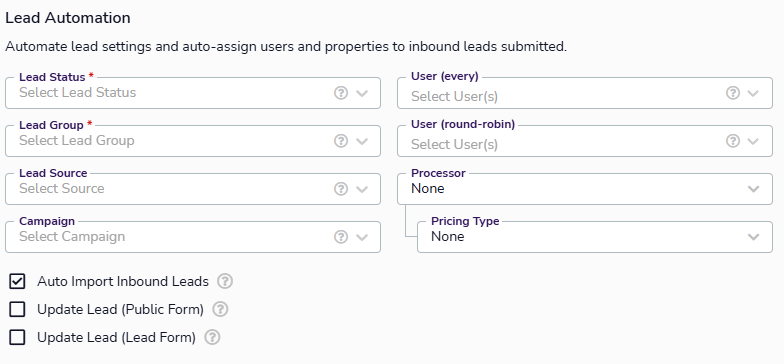Click the User (every) Select User(s) field
Viewport: 784px width, 364px height.
click(584, 92)
